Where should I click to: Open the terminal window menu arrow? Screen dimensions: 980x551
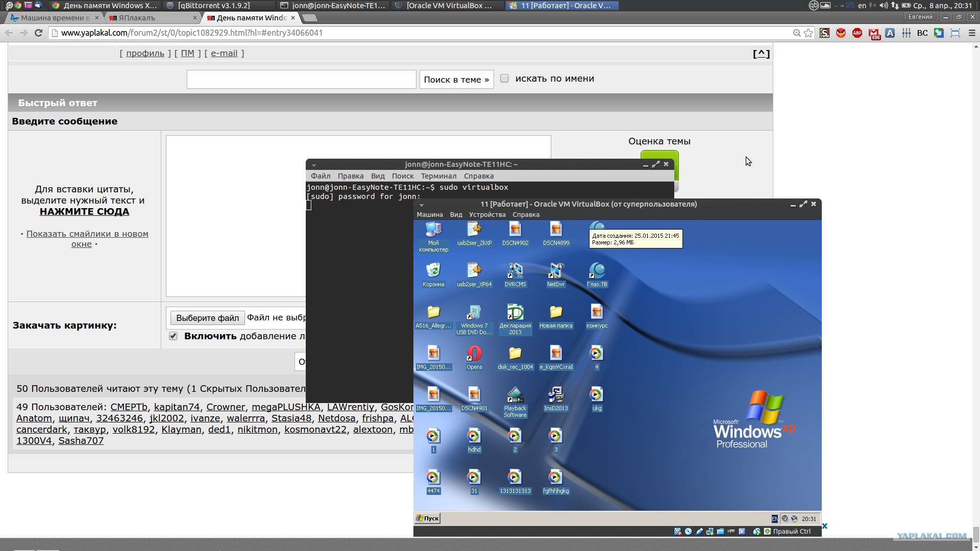[314, 165]
